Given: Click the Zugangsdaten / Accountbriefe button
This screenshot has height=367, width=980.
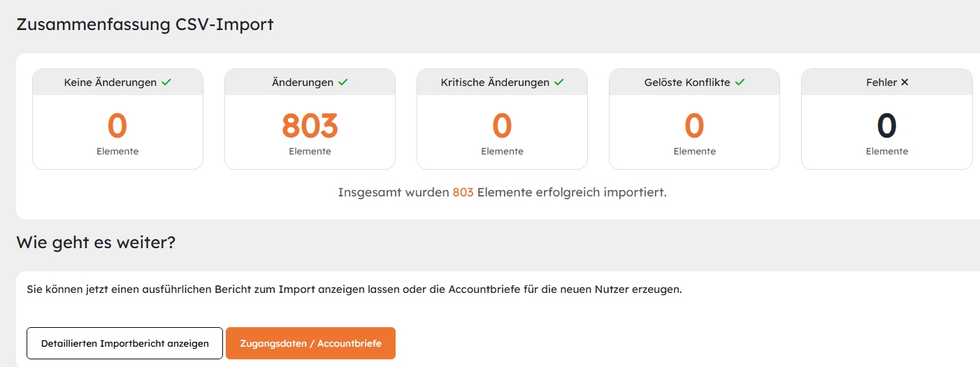Looking at the screenshot, I should click(x=310, y=343).
